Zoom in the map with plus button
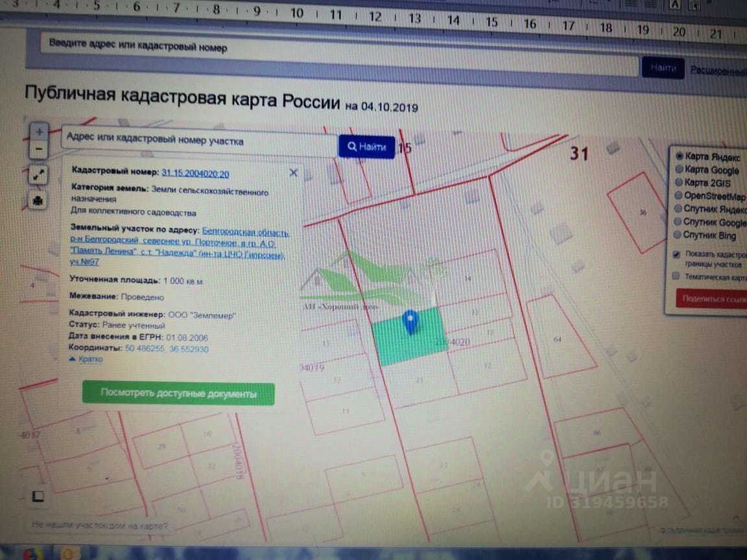The height and width of the screenshot is (560, 747). point(40,132)
